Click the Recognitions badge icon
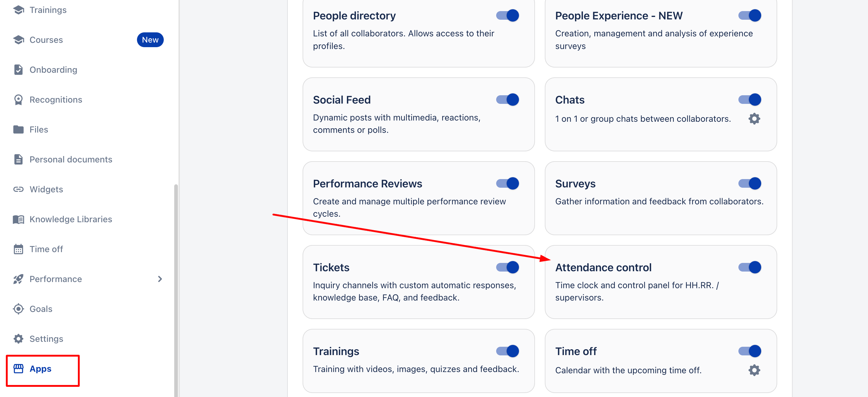This screenshot has height=397, width=868. 18,100
